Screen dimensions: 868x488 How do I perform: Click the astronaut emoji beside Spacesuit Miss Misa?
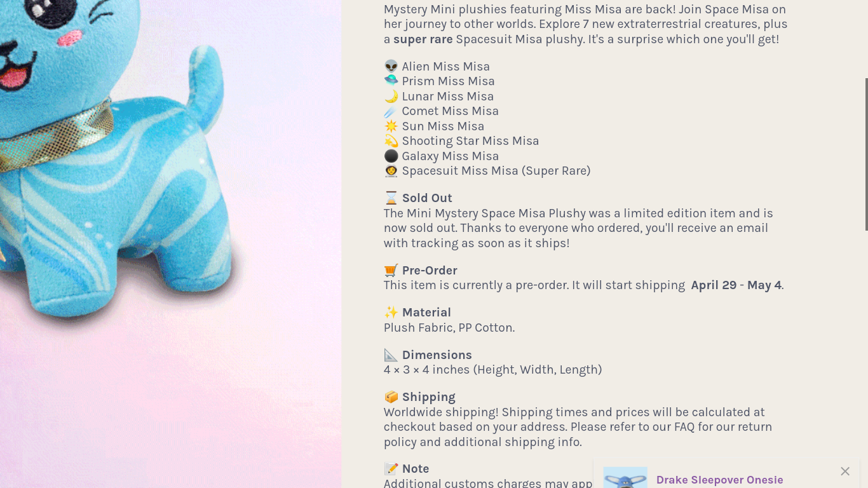click(391, 170)
